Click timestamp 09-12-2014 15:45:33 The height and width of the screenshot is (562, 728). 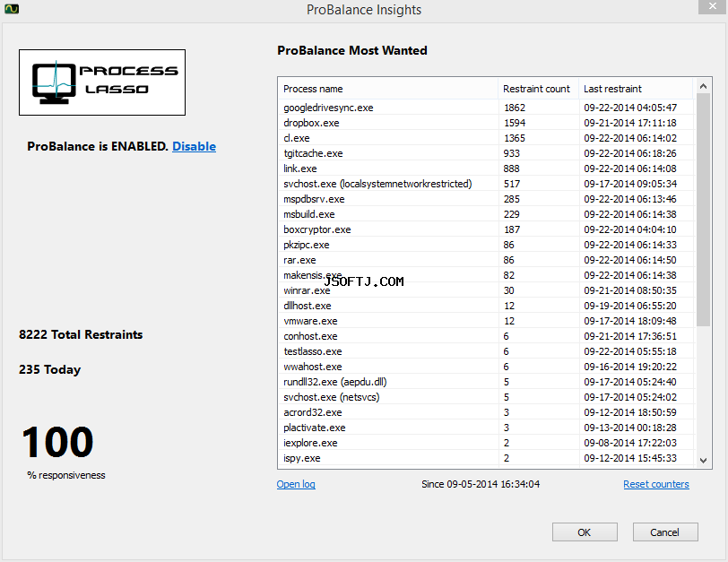(630, 459)
